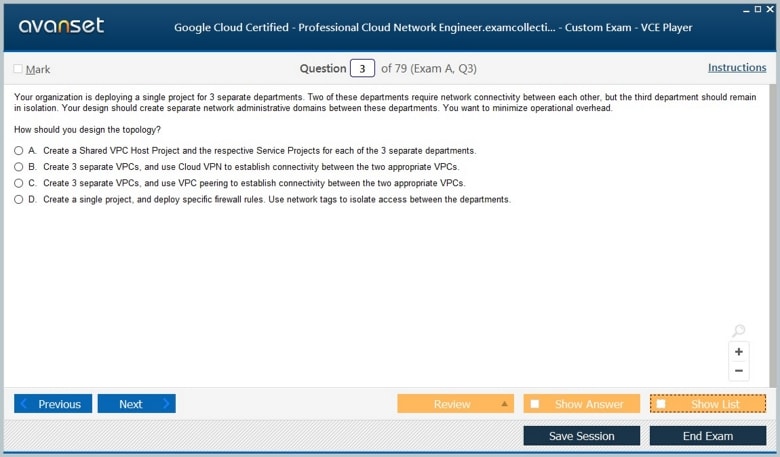The height and width of the screenshot is (457, 780).
Task: Click the right chevron on Next
Action: coord(166,403)
